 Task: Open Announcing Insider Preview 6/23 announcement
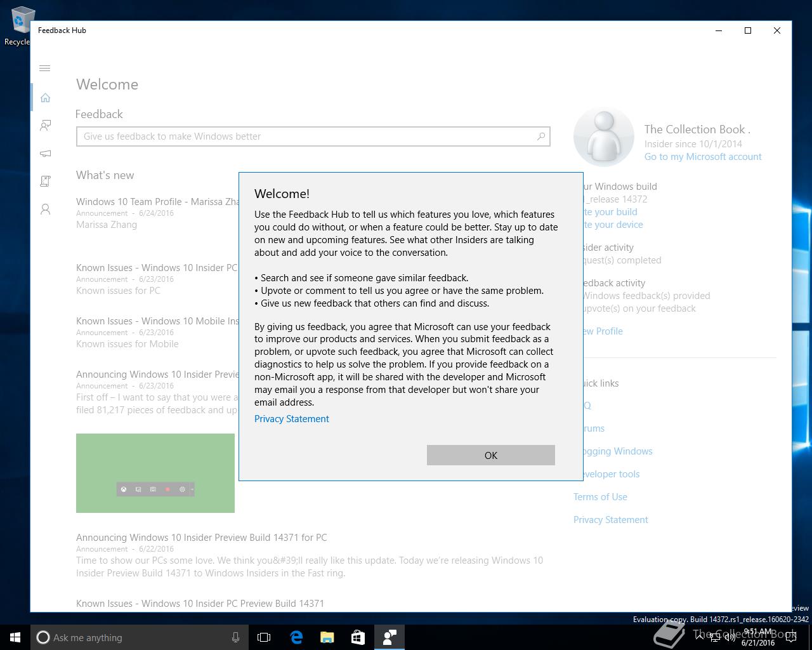pos(157,375)
